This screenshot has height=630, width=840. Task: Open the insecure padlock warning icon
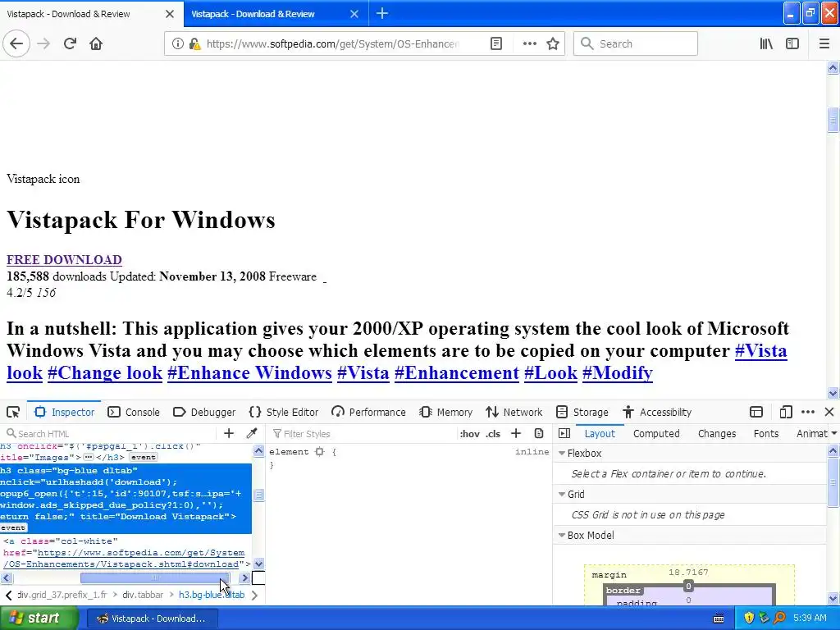195,44
